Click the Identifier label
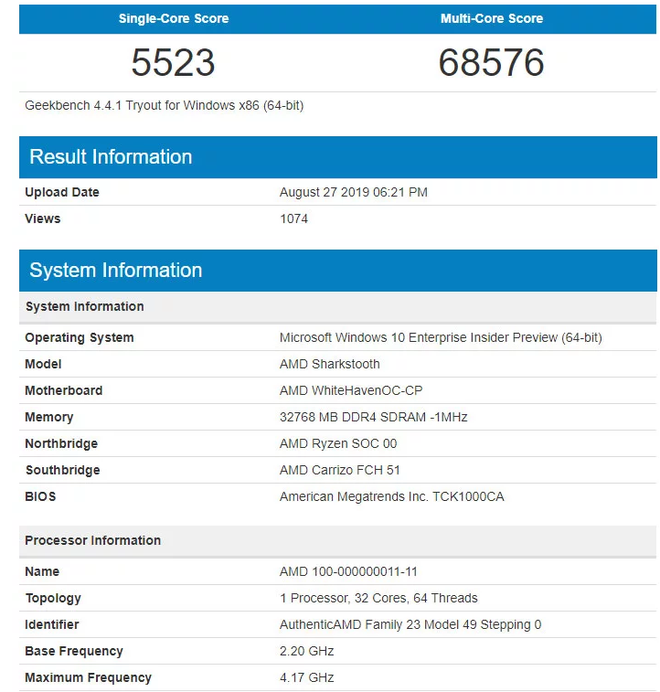Viewport: 660px width, 692px height. coord(52,624)
